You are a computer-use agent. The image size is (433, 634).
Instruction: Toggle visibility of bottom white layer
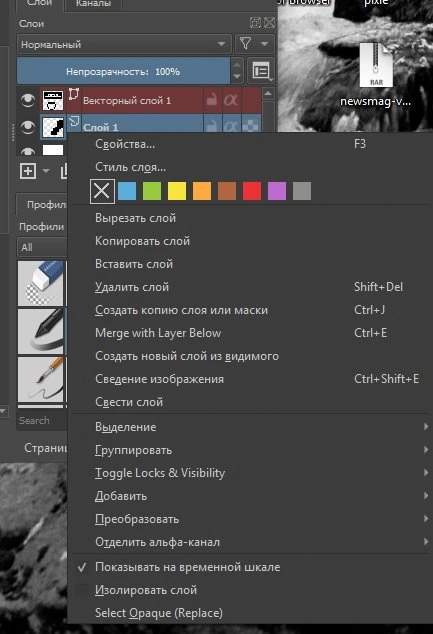click(27, 152)
